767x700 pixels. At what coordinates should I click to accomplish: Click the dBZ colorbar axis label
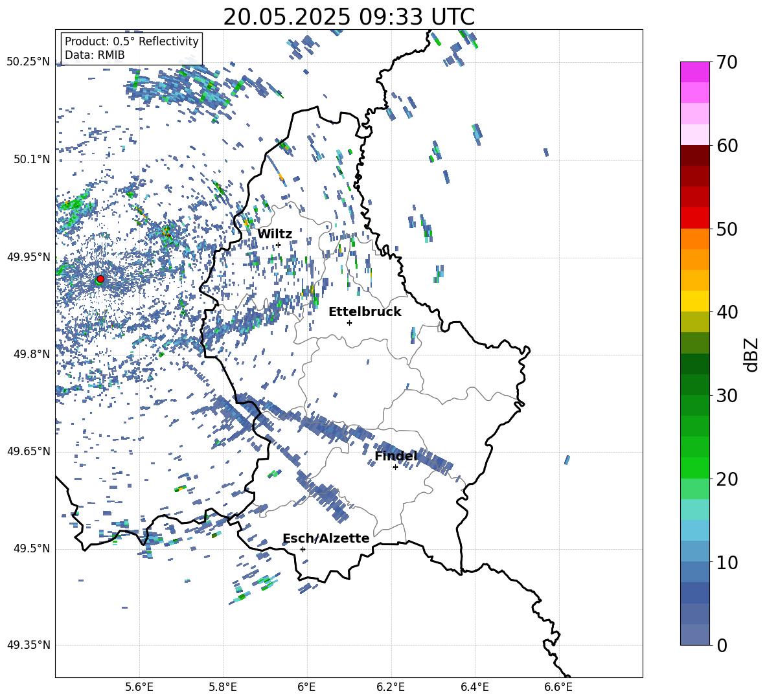pyautogui.click(x=752, y=354)
